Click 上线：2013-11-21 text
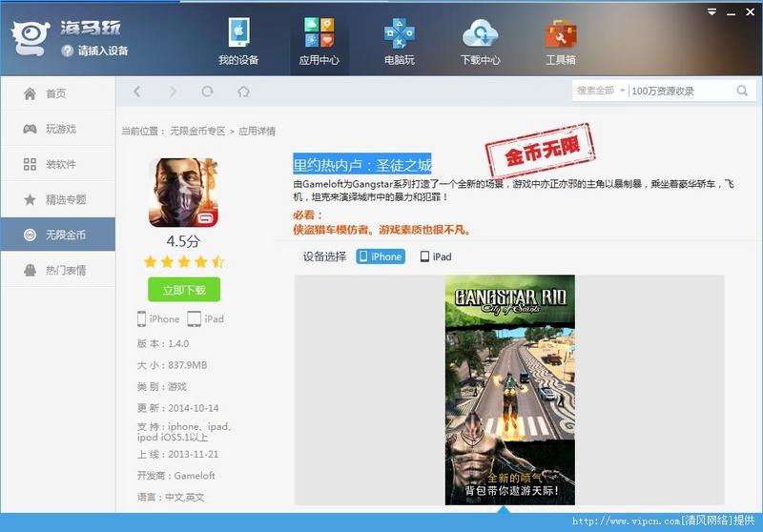The height and width of the screenshot is (532, 763). pyautogui.click(x=177, y=454)
